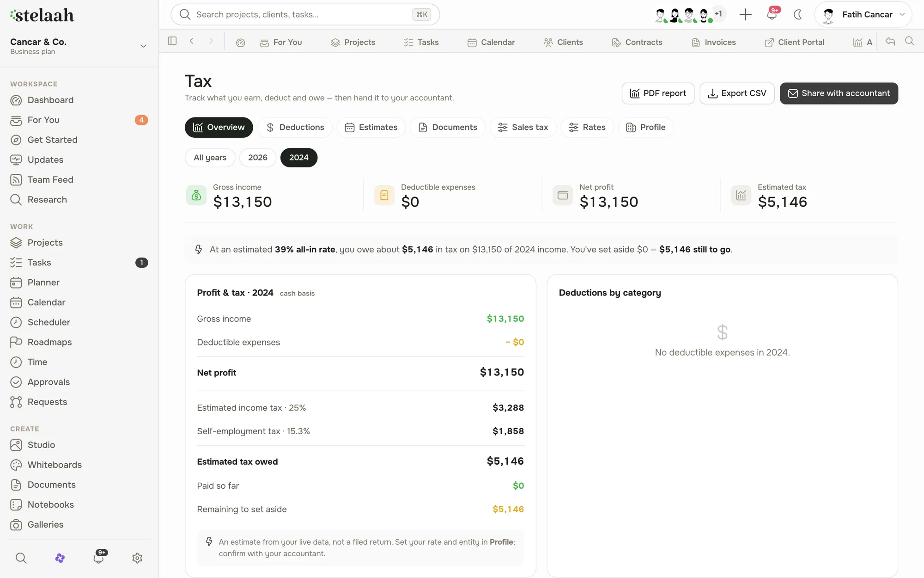Open the For You tab in top nav
Image resolution: width=924 pixels, height=578 pixels.
(281, 43)
